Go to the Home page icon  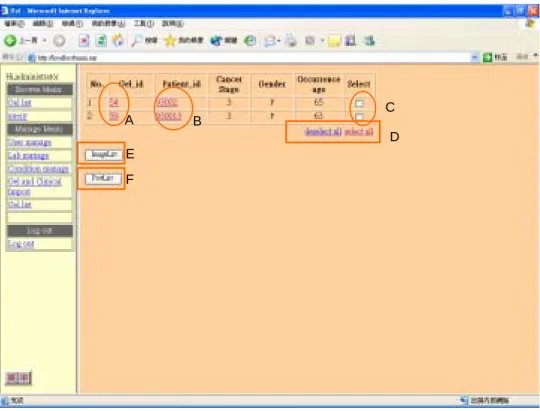tap(118, 41)
